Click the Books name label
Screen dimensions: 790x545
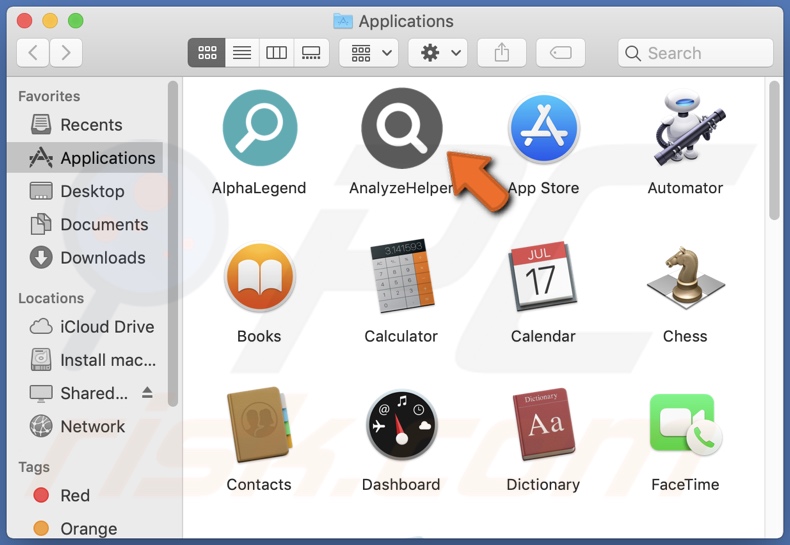pos(259,336)
